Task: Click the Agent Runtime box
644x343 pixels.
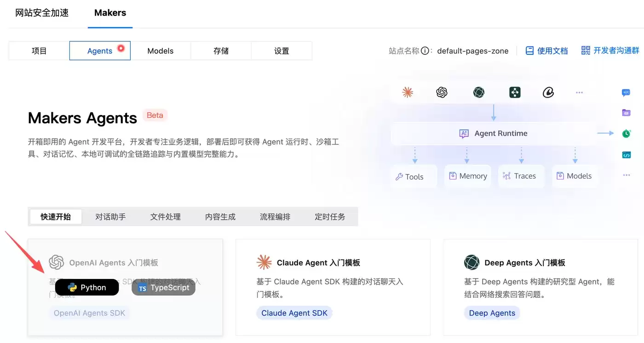Action: (x=494, y=134)
